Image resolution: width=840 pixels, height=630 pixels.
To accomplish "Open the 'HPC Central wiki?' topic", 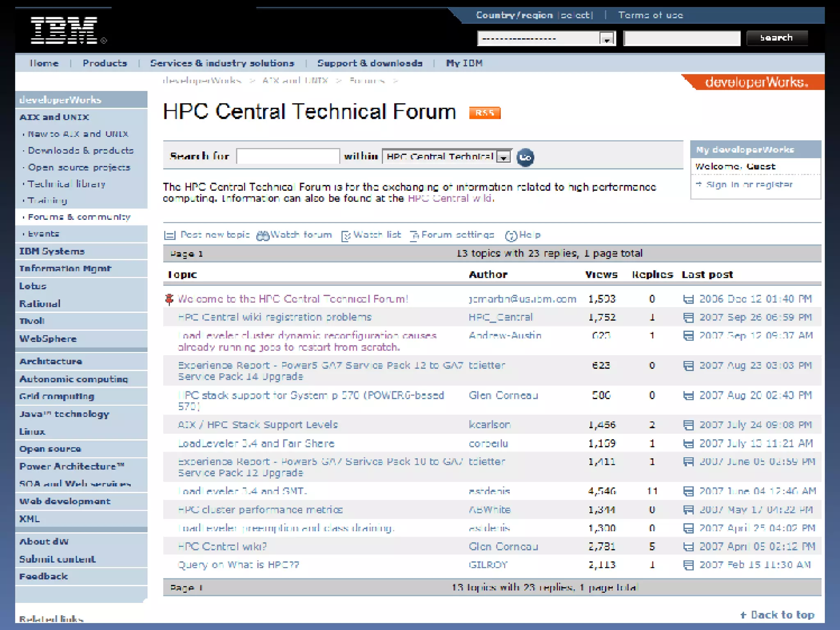I will pos(222,546).
